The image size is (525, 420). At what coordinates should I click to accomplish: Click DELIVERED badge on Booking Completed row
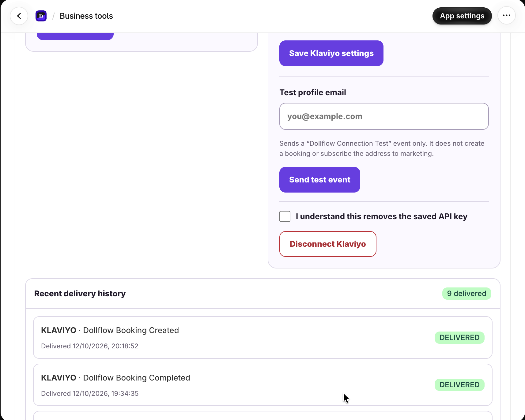tap(459, 385)
